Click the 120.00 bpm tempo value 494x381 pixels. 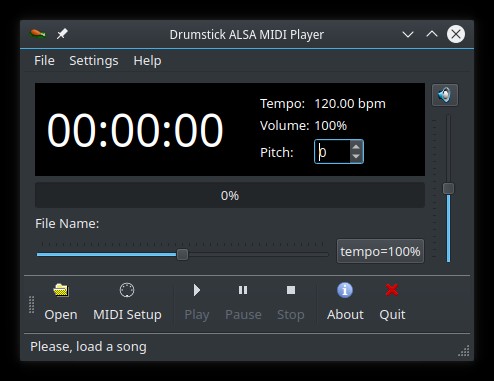(x=350, y=104)
